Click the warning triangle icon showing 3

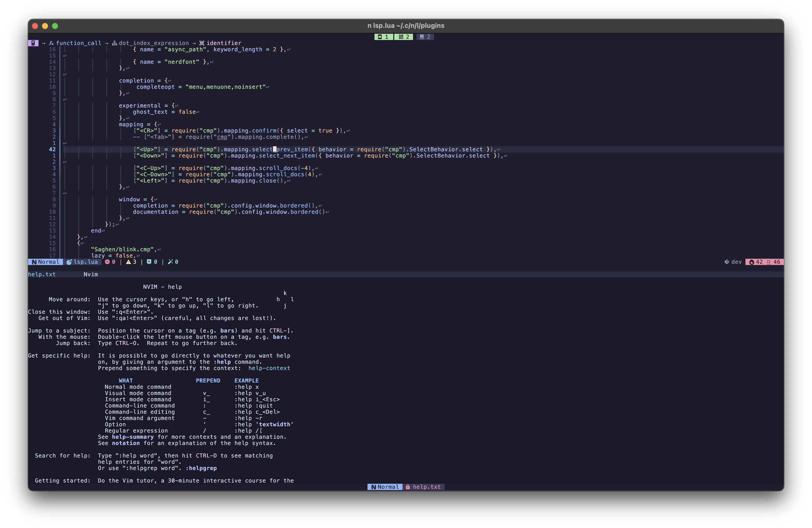128,262
